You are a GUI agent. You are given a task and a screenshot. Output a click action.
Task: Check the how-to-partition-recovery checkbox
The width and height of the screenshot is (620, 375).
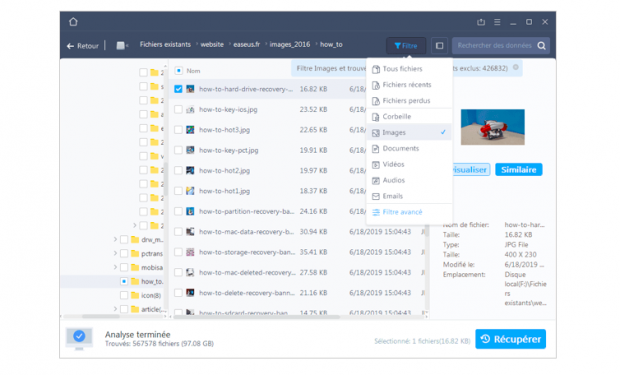(x=178, y=211)
